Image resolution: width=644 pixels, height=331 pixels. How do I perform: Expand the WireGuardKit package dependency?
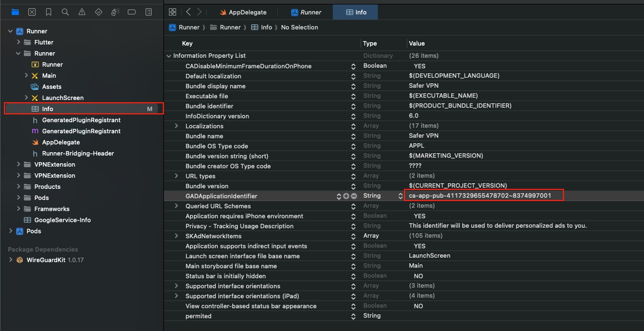click(x=11, y=260)
